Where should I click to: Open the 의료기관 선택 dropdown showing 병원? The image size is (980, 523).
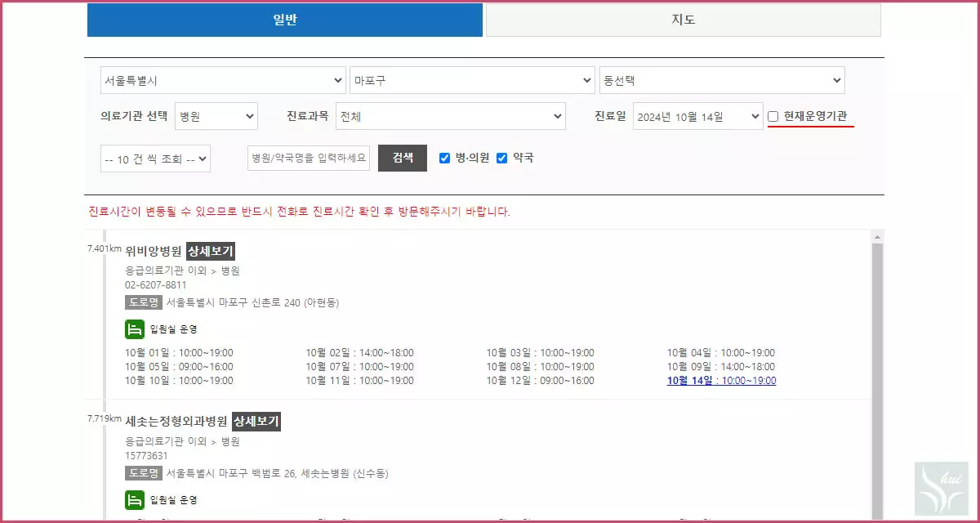point(216,116)
